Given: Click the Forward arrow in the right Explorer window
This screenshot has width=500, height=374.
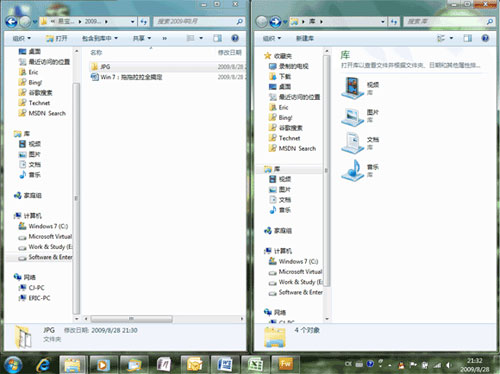Looking at the screenshot, I should (x=275, y=22).
